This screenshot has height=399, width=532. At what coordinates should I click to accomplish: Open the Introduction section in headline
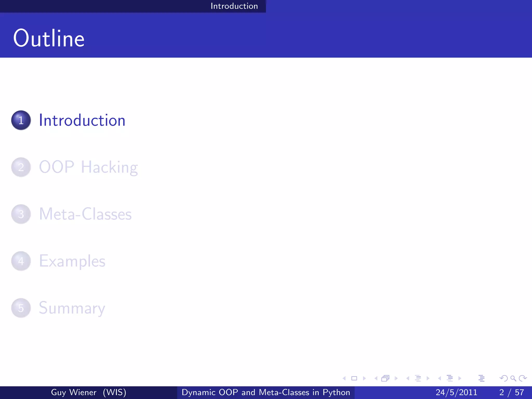[234, 6]
